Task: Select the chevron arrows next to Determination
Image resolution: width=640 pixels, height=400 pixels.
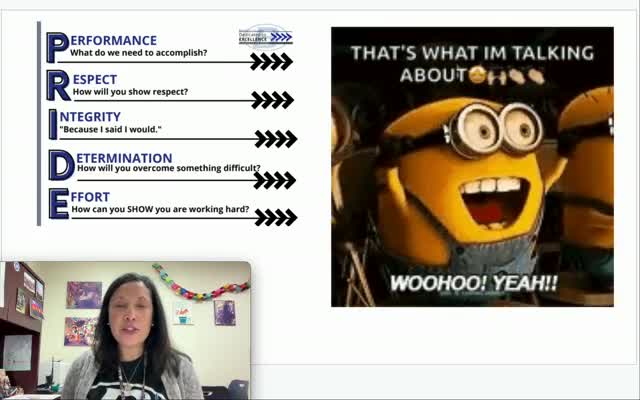Action: pos(274,180)
